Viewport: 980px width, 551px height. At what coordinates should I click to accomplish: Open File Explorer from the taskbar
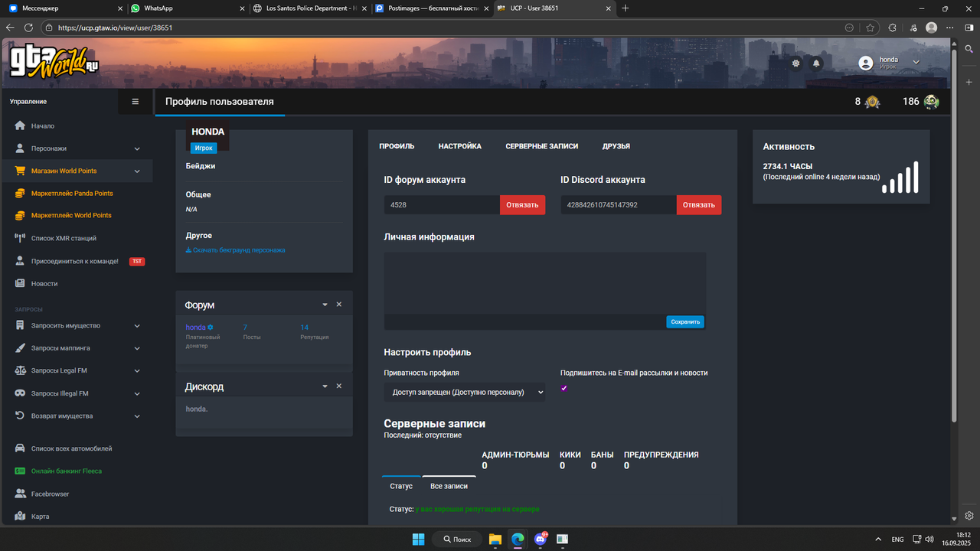(495, 540)
